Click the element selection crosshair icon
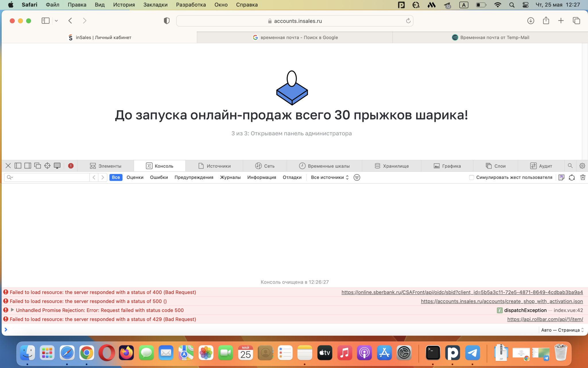 coord(47,166)
